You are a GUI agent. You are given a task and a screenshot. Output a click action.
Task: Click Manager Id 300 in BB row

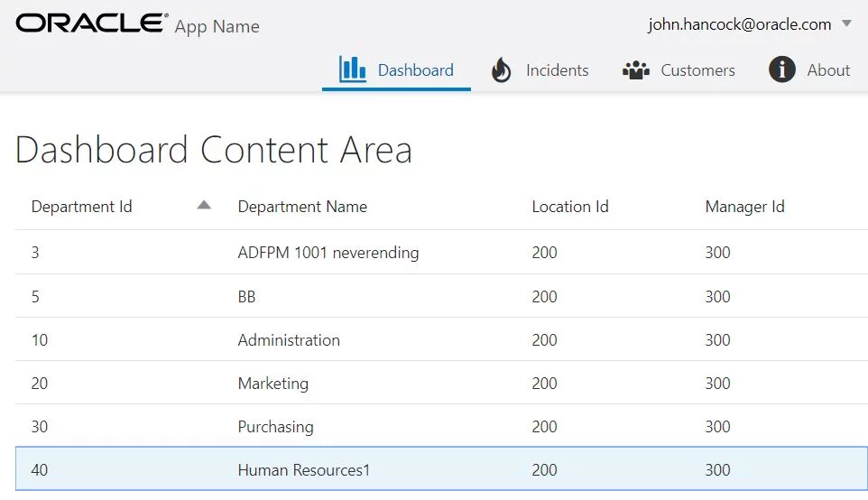coord(718,297)
